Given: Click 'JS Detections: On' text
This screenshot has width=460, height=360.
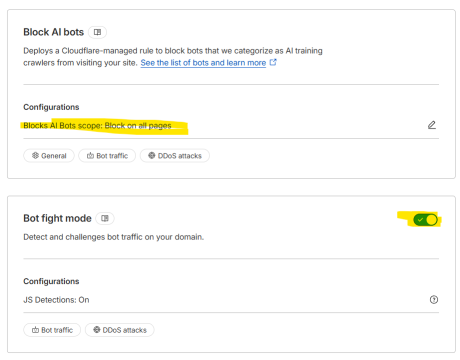Looking at the screenshot, I should tap(56, 300).
